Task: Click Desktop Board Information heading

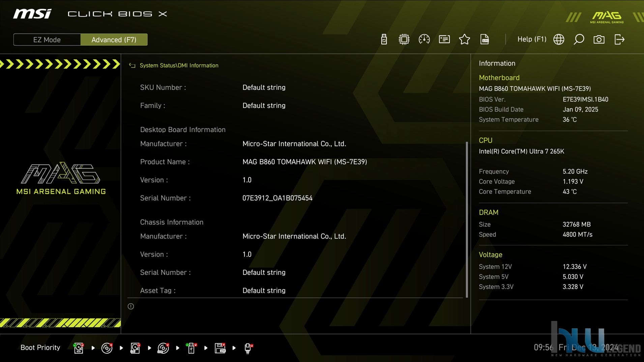Action: [x=183, y=130]
